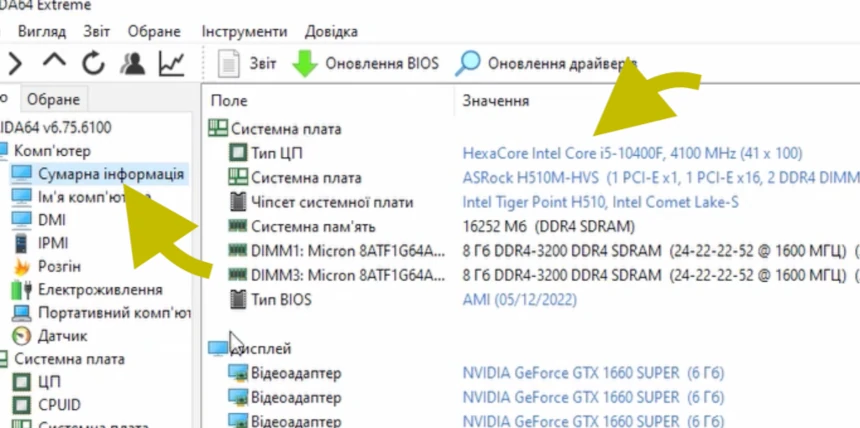Image resolution: width=860 pixels, height=428 pixels.
Task: Click the Системна пам'ять field
Action: (x=313, y=226)
